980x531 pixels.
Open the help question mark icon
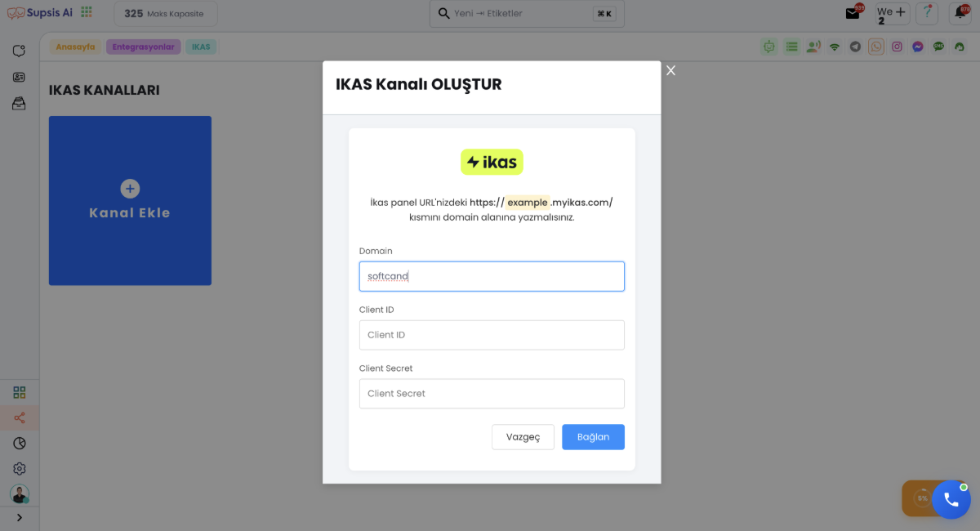coord(926,13)
